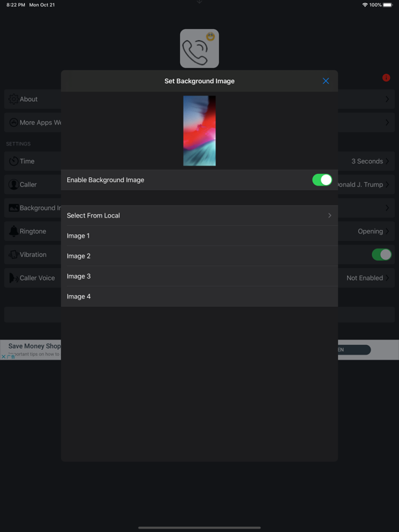Click the Ringtone bell icon
399x532 pixels.
pyautogui.click(x=14, y=231)
